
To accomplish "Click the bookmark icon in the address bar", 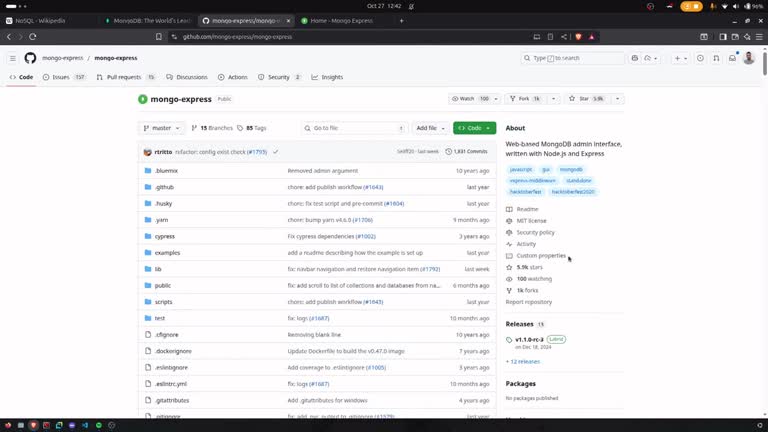I will pos(159,37).
